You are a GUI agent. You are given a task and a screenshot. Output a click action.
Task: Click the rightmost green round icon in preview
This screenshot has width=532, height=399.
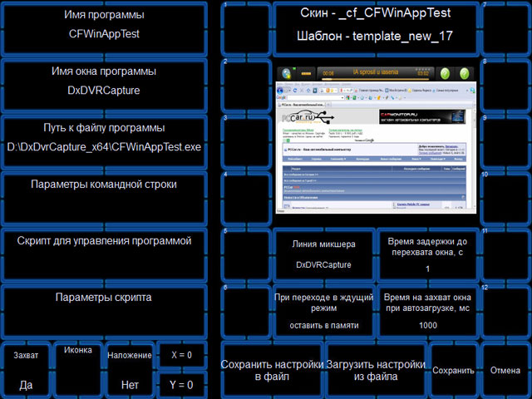coord(465,73)
